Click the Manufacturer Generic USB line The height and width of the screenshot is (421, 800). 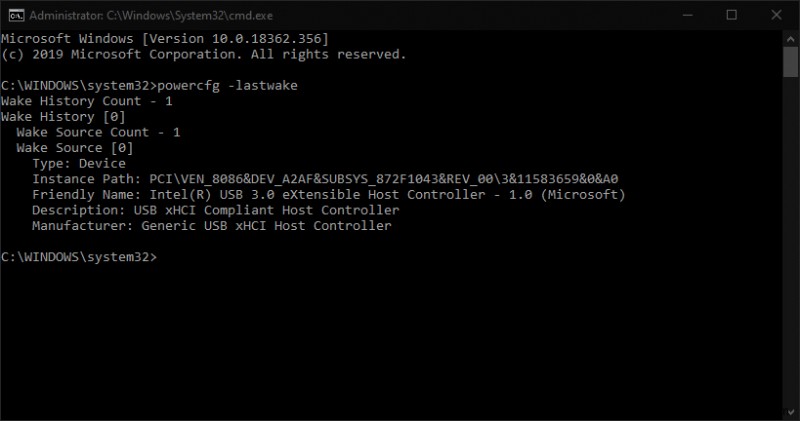[211, 226]
